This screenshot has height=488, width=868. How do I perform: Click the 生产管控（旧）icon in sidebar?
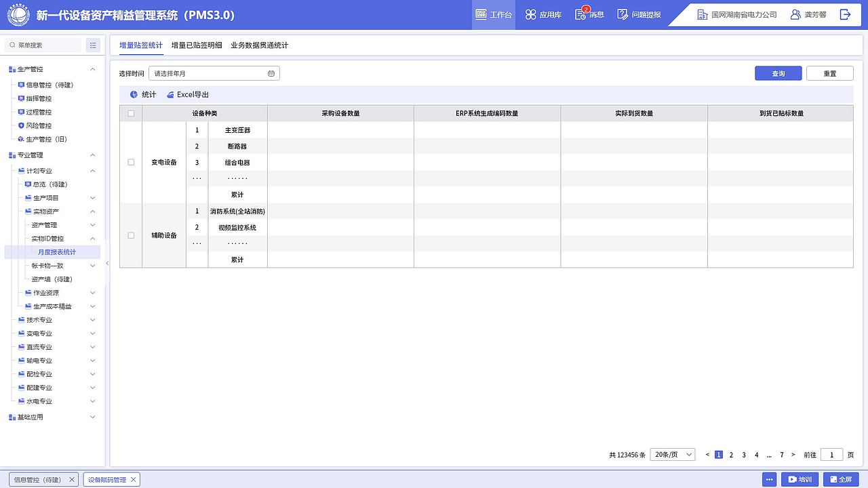(x=21, y=139)
